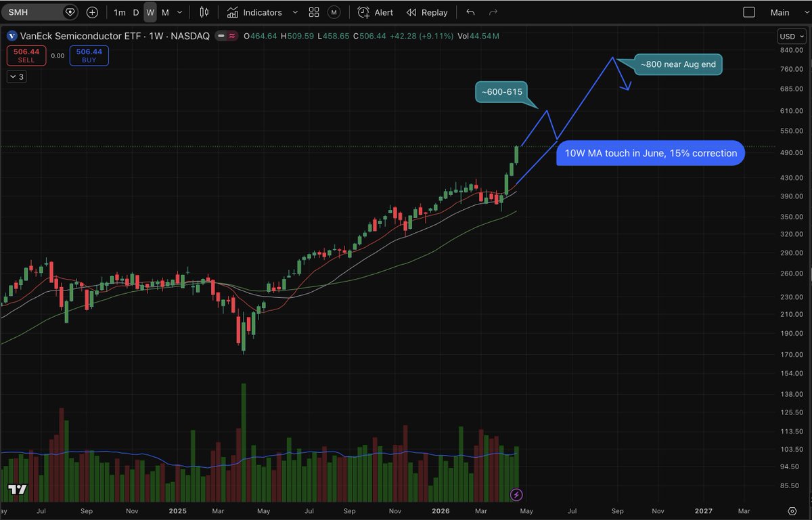Viewport: 812px width, 520px height.
Task: Click the blue BUY 506.44 button
Action: click(89, 56)
